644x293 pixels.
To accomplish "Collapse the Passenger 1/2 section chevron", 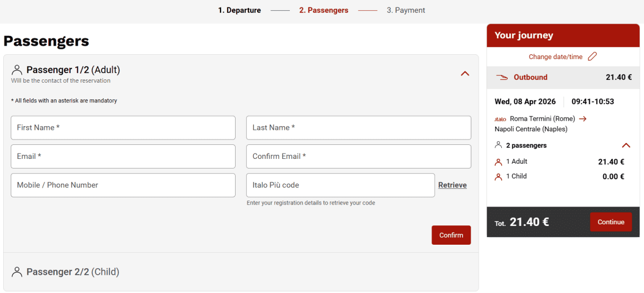I will [x=465, y=74].
